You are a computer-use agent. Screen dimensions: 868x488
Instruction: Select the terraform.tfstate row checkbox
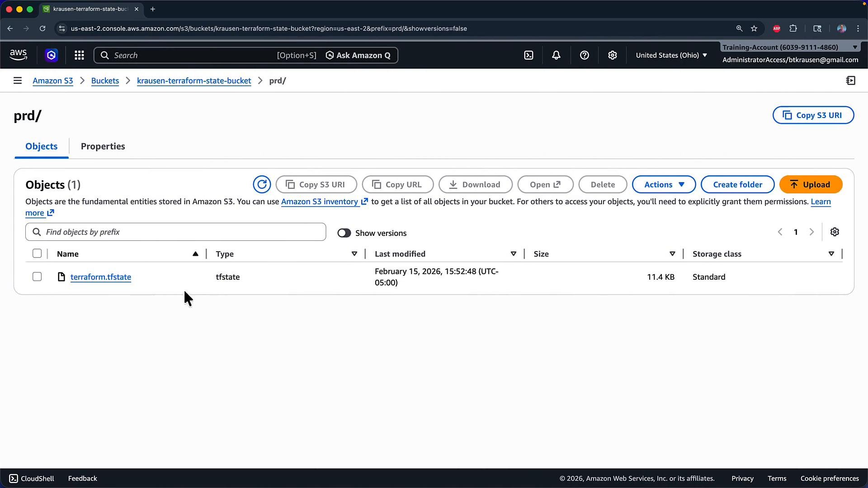pyautogui.click(x=37, y=277)
